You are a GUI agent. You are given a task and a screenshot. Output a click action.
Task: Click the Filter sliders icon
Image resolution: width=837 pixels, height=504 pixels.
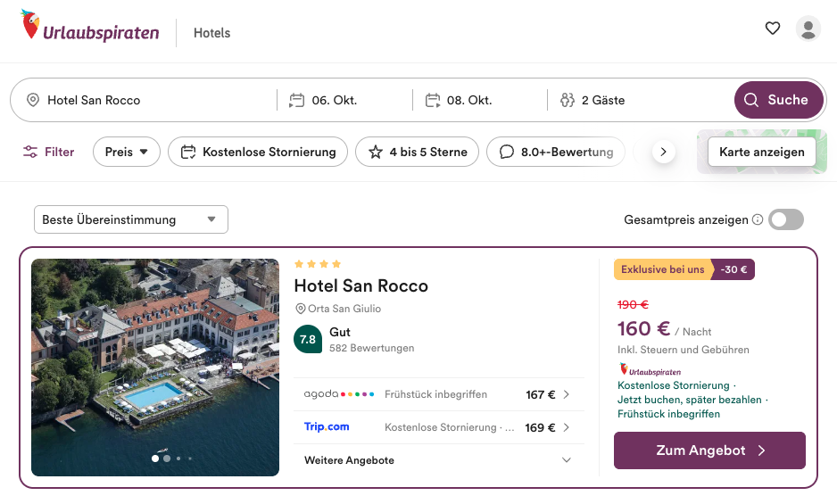pyautogui.click(x=30, y=152)
